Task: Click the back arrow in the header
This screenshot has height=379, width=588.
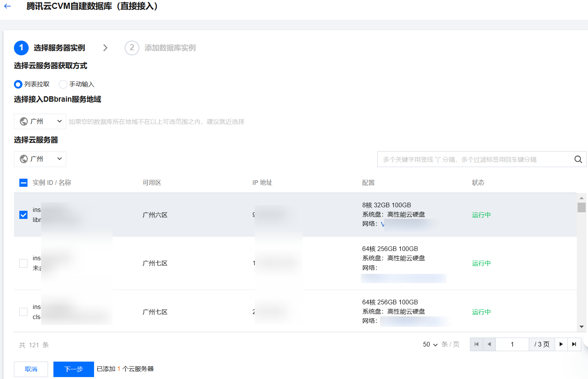Action: (x=7, y=6)
